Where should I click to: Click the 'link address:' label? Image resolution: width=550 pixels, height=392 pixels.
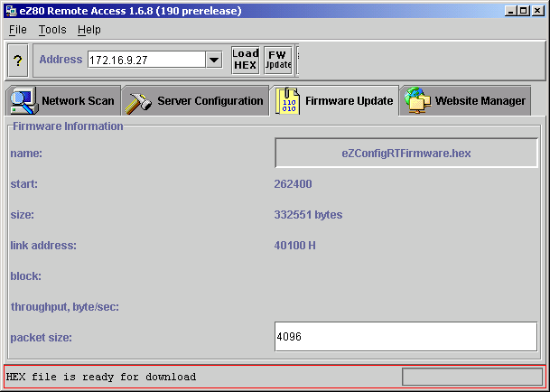tap(43, 246)
